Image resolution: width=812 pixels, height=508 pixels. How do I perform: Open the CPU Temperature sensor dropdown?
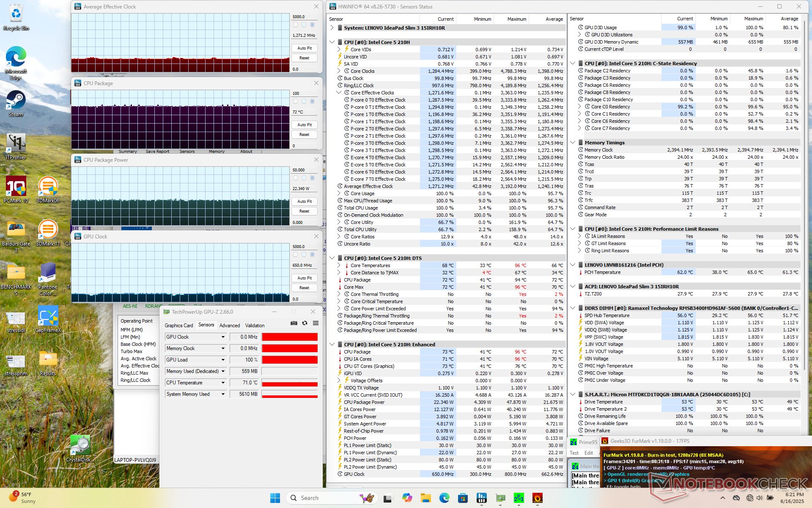(223, 383)
